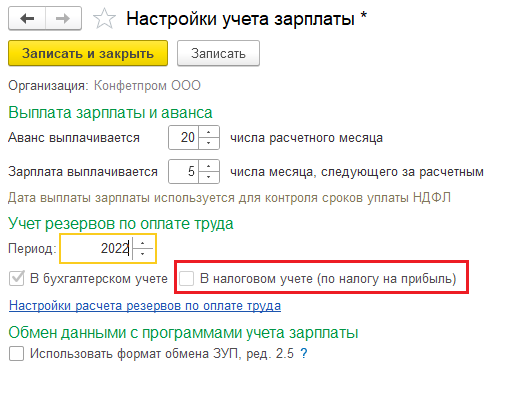The height and width of the screenshot is (397, 532).
Task: Go back with the left arrow button
Action: pos(27,18)
